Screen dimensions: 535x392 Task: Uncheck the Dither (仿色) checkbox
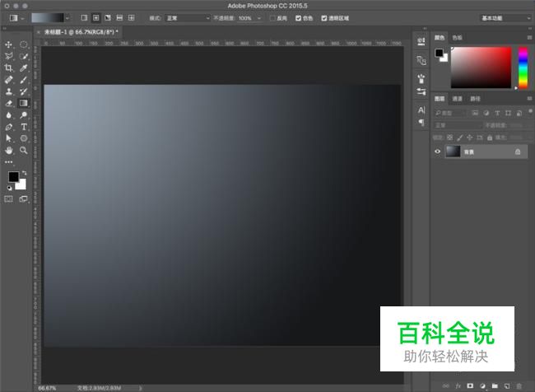click(x=298, y=18)
